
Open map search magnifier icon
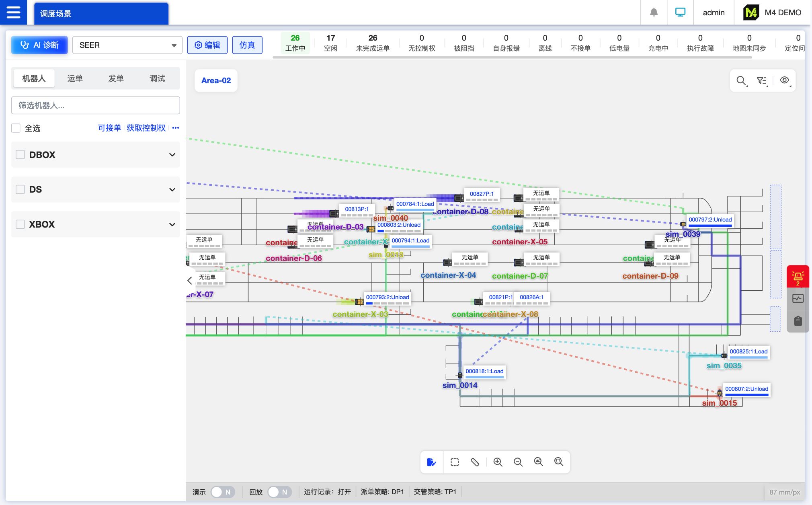741,80
